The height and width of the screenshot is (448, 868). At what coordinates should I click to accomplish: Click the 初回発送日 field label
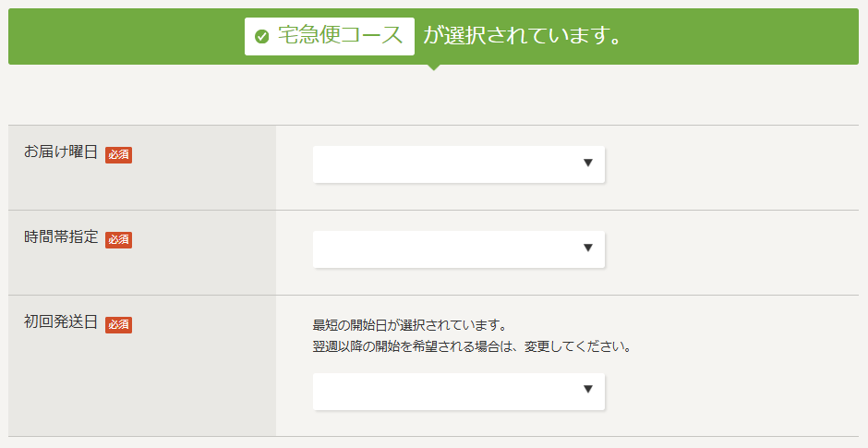[x=61, y=321]
